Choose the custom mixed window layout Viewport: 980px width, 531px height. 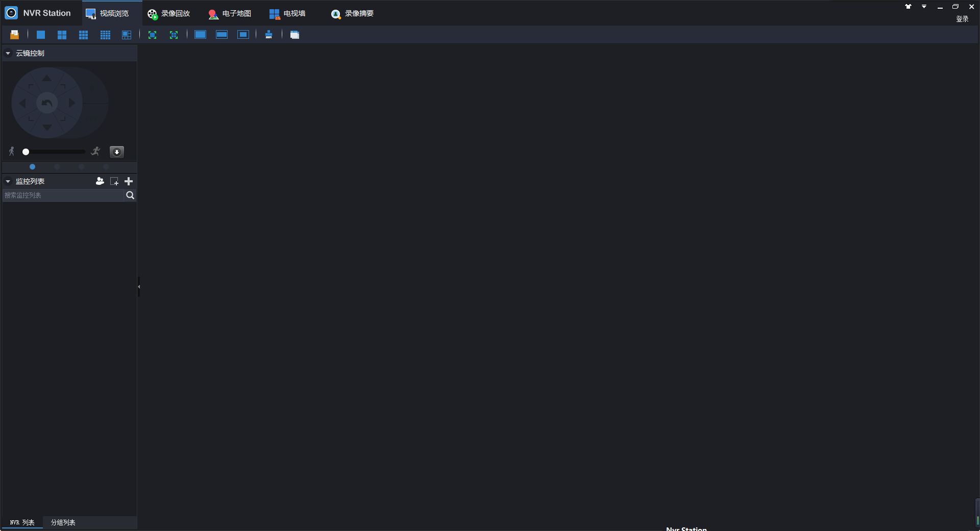[x=127, y=35]
